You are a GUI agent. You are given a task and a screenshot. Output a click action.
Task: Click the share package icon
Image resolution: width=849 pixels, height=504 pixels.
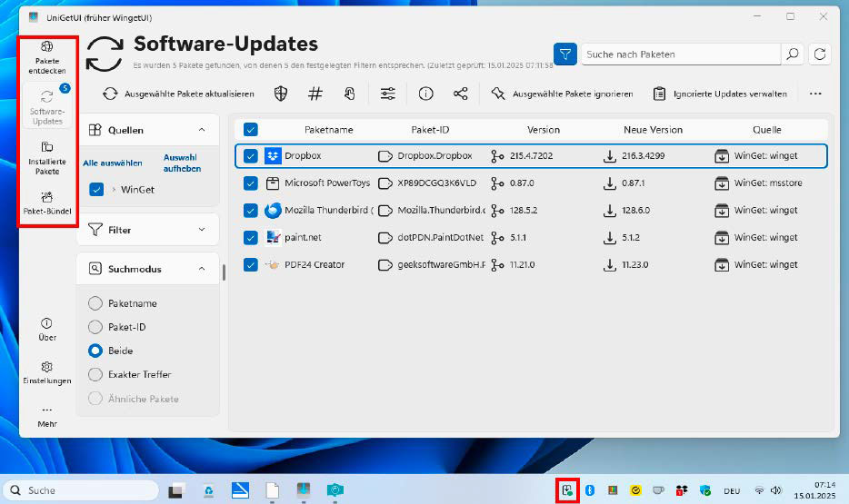(x=461, y=94)
